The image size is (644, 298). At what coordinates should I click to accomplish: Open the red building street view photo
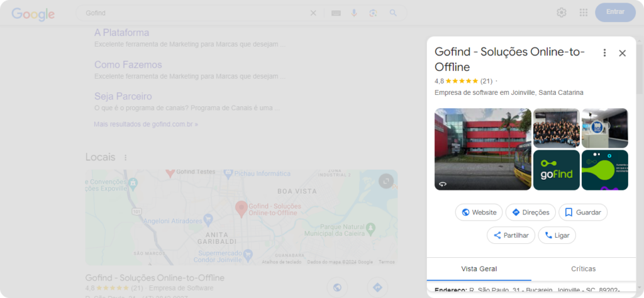coord(483,149)
